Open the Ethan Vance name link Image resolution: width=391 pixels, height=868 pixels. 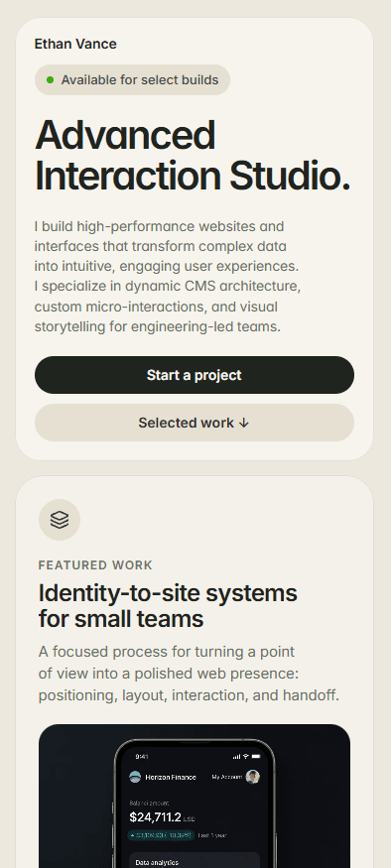[75, 45]
